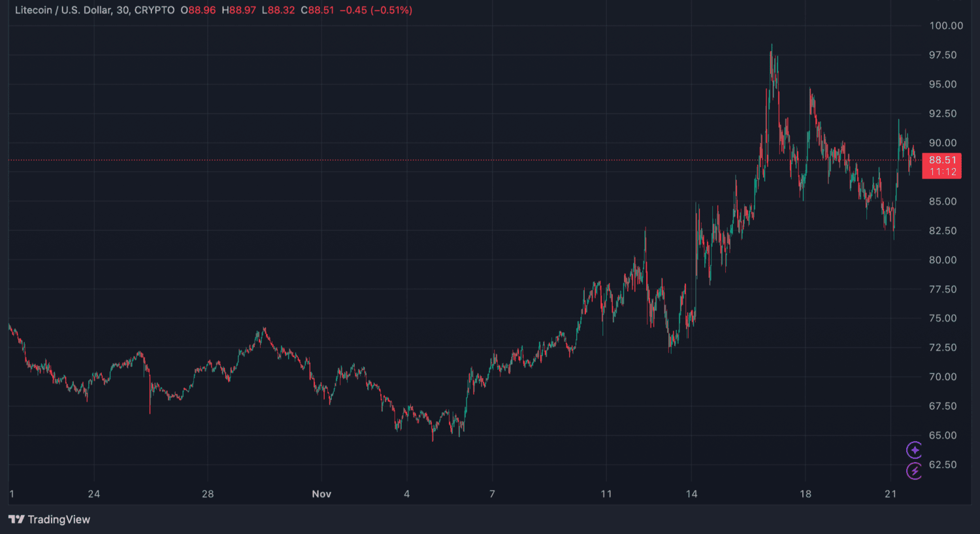The width and height of the screenshot is (980, 534).
Task: Click the 100.00 price axis label
Action: point(945,25)
